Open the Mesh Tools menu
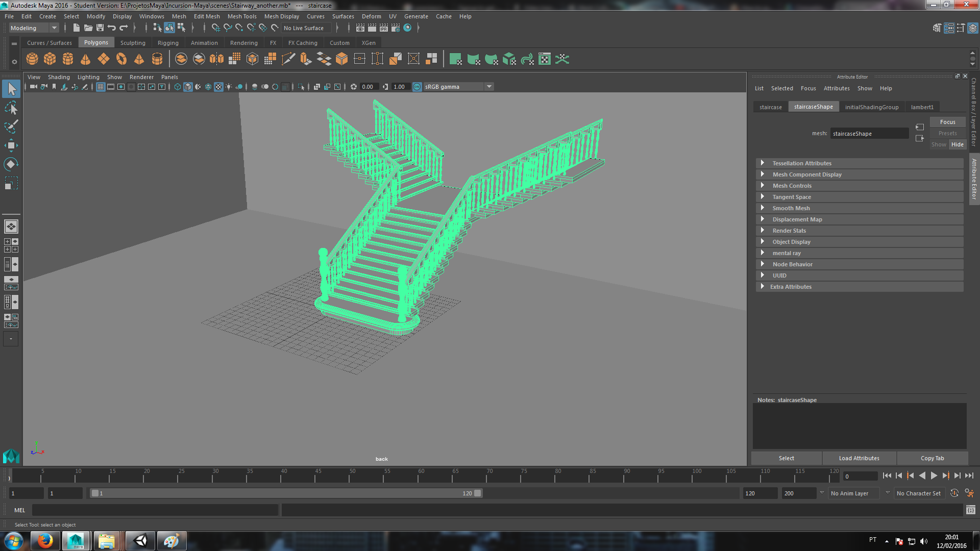This screenshot has width=980, height=551. (x=242, y=16)
